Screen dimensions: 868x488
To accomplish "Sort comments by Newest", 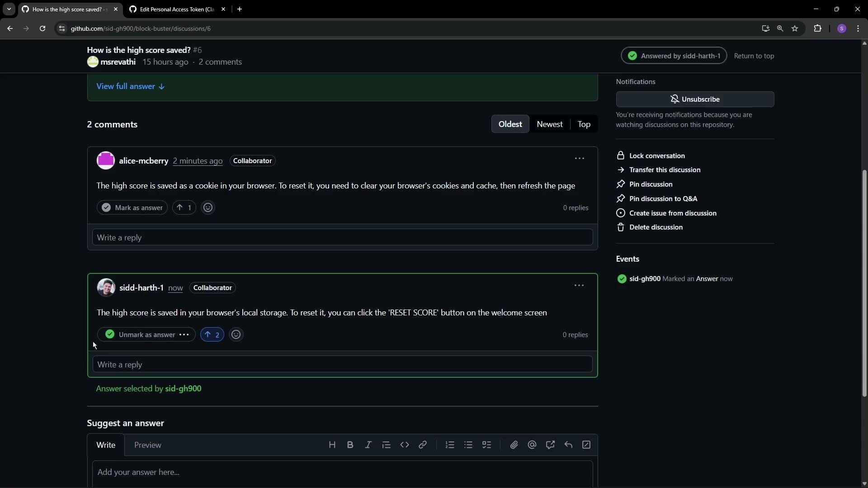I will pyautogui.click(x=550, y=124).
